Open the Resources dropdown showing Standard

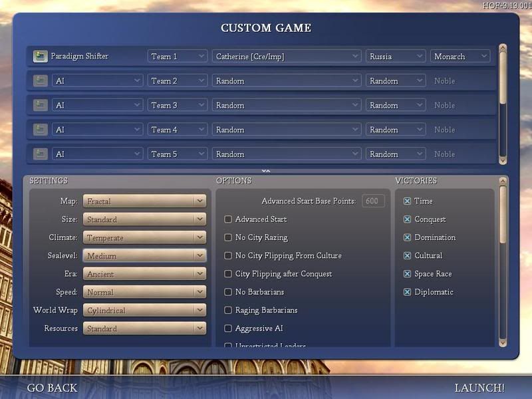(x=144, y=329)
